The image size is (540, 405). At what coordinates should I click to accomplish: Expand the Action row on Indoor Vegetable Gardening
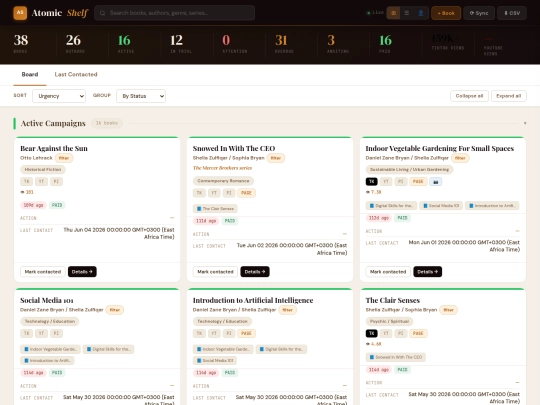(443, 231)
